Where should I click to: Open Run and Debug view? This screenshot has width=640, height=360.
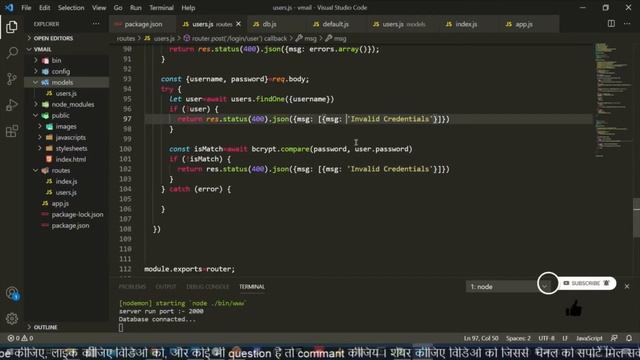coord(12,105)
